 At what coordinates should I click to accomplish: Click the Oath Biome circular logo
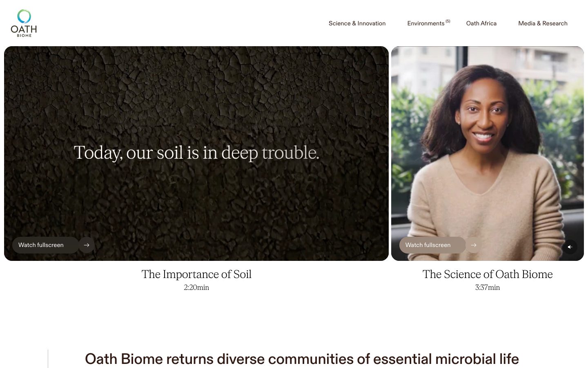[24, 16]
